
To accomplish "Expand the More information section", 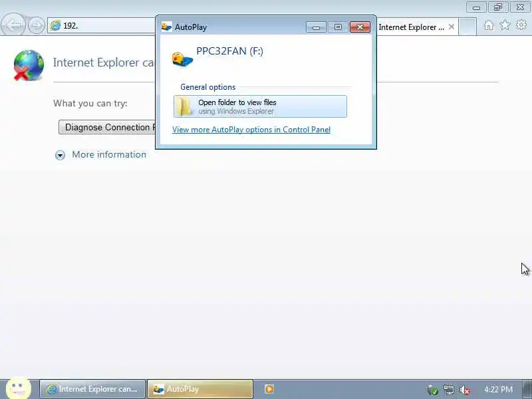I will [x=101, y=155].
